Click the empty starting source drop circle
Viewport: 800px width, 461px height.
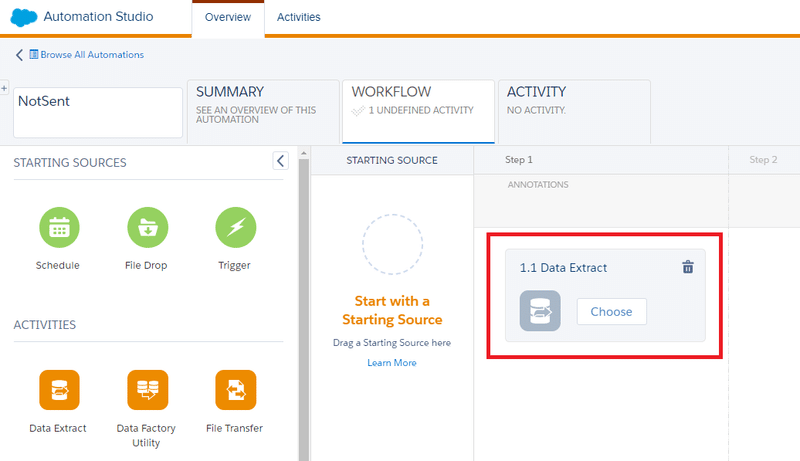(392, 244)
